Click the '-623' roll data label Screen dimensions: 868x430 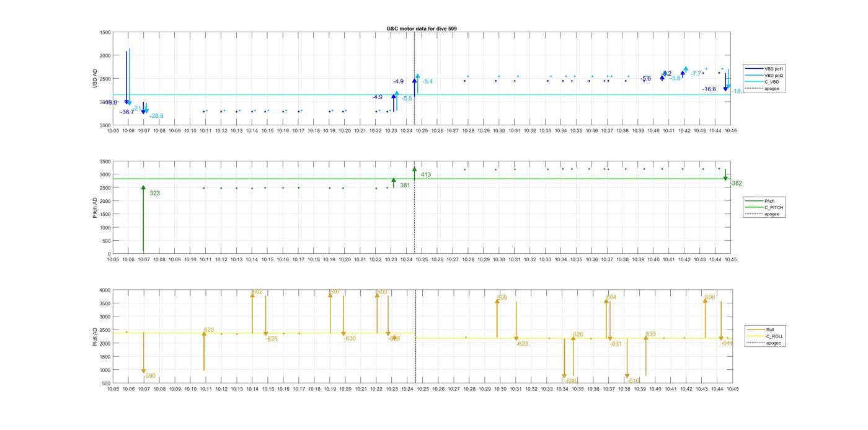pos(522,344)
